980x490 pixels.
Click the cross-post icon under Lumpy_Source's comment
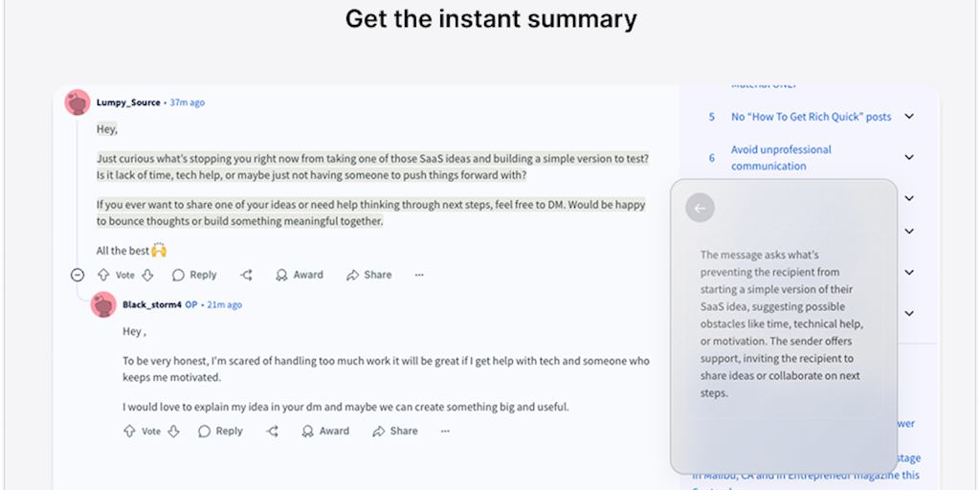(x=246, y=275)
